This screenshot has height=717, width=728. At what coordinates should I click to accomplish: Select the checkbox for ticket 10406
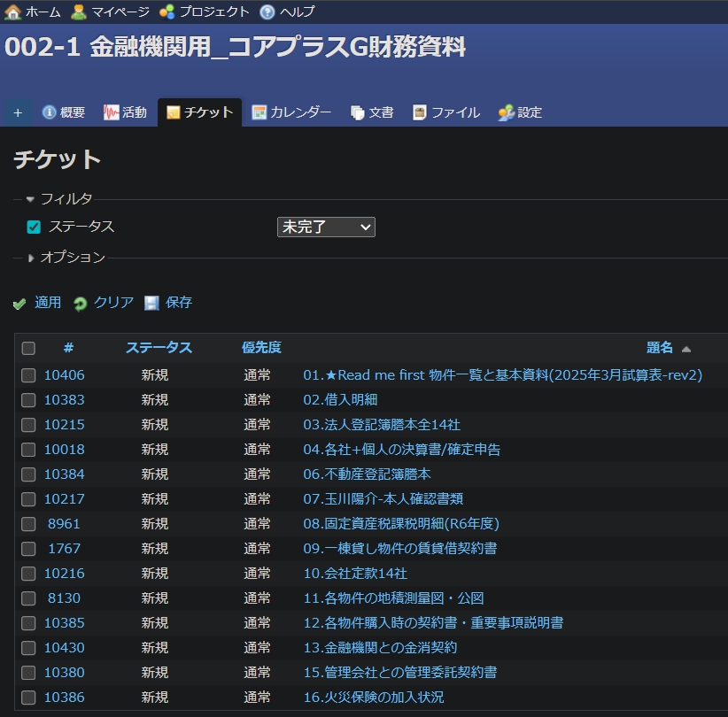(x=27, y=375)
